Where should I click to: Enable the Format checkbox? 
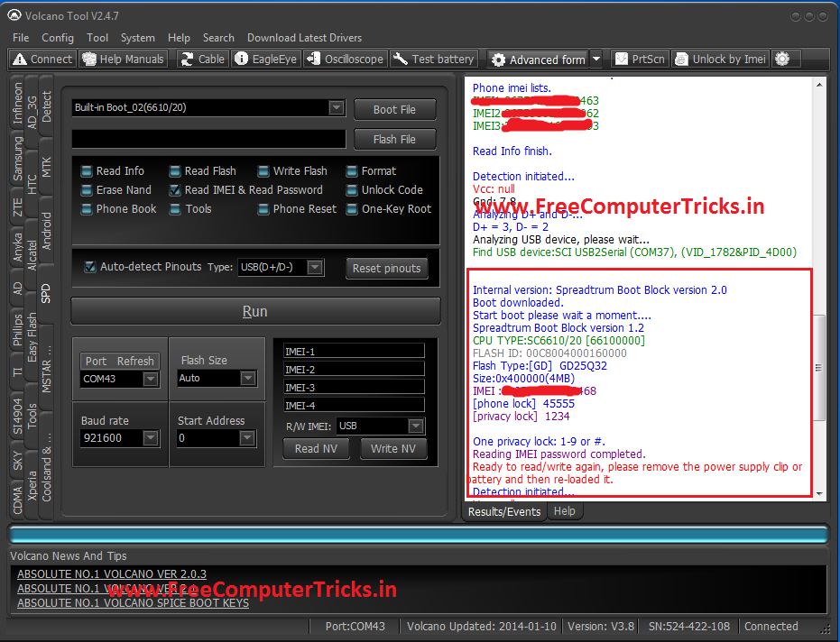click(352, 171)
